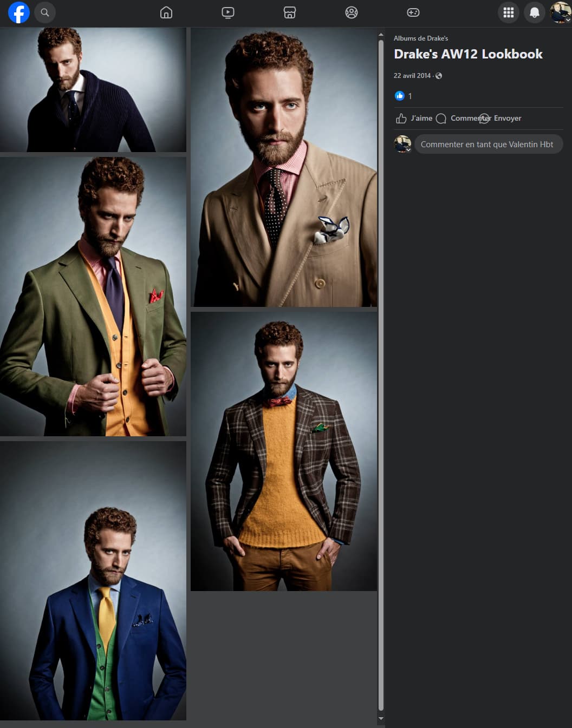The height and width of the screenshot is (728, 572).
Task: Open navy cardigan photo thumbnail
Action: (93, 90)
